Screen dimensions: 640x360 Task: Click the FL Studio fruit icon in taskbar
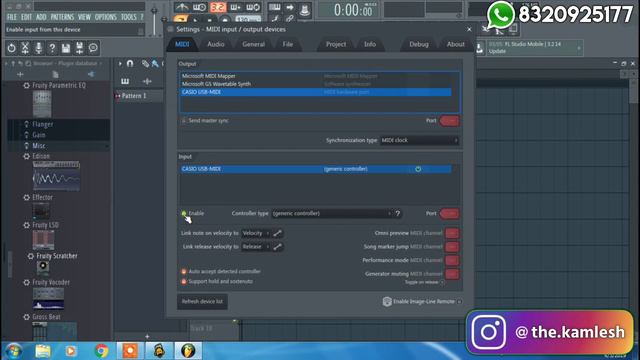[188, 351]
